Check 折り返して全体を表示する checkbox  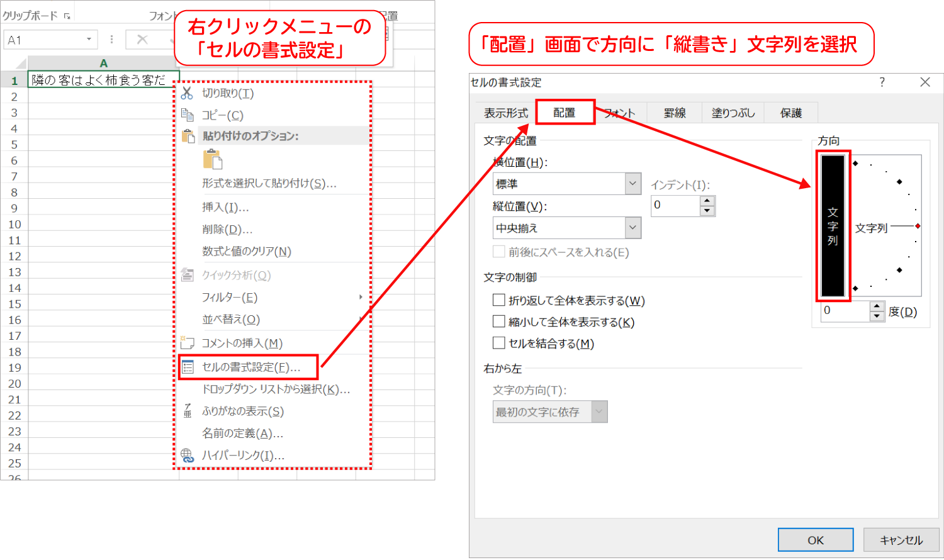pyautogui.click(x=498, y=300)
